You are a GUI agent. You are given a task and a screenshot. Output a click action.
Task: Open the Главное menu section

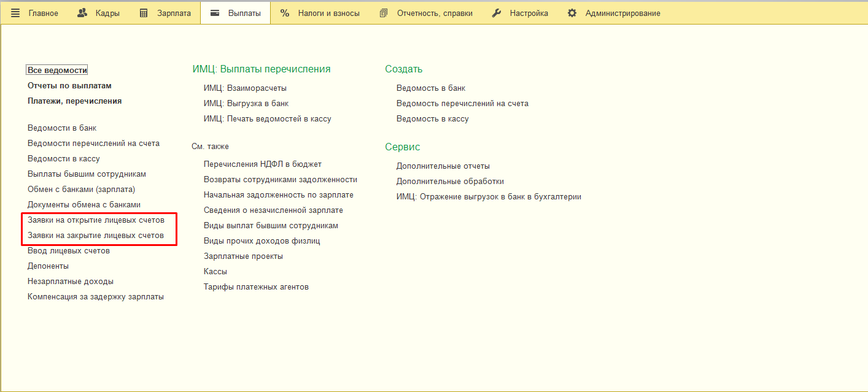[43, 13]
